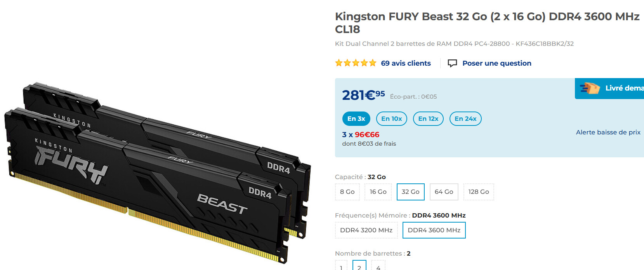Select 1 barrette option
The width and height of the screenshot is (644, 270).
pos(341,266)
